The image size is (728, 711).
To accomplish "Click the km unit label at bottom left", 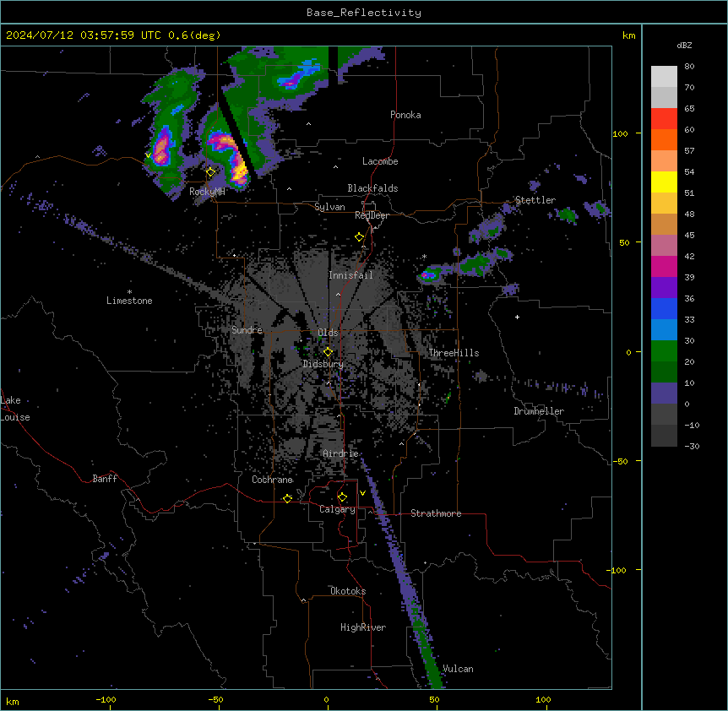I will pos(13,702).
